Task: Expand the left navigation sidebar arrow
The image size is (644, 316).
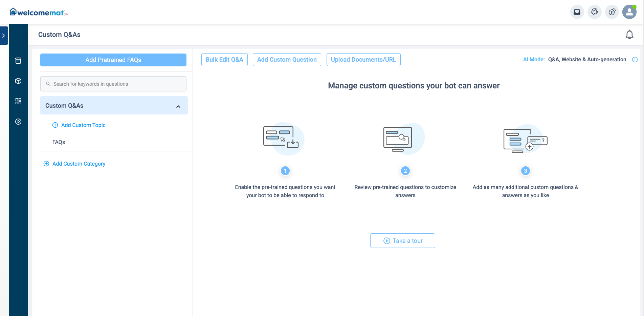Action: pos(4,35)
